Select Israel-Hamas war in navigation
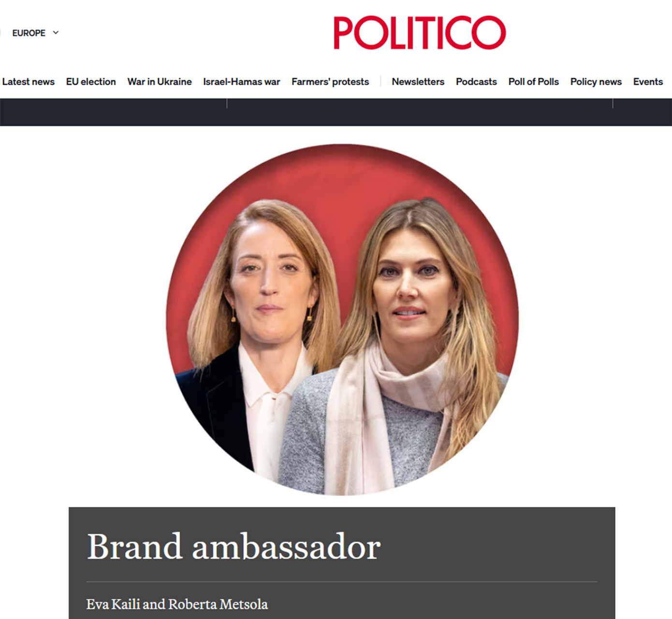This screenshot has height=619, width=672. [242, 82]
